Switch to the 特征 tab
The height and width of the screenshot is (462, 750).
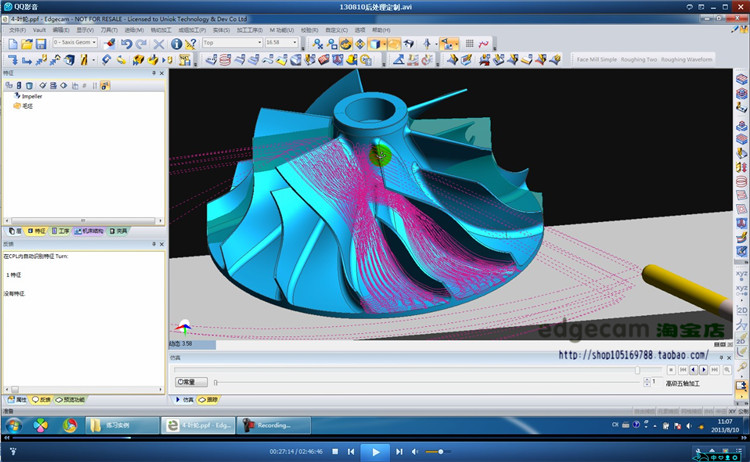click(x=37, y=231)
